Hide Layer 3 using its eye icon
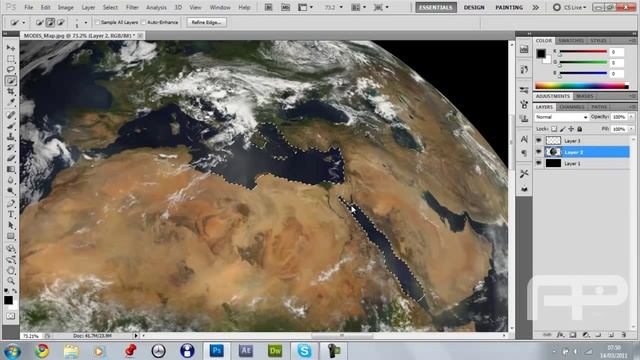 539,140
